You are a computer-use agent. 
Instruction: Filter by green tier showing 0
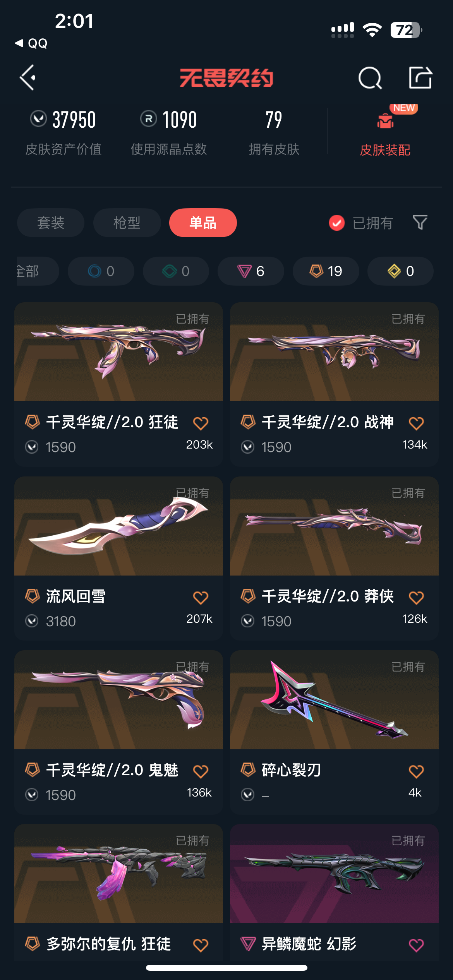pyautogui.click(x=176, y=271)
